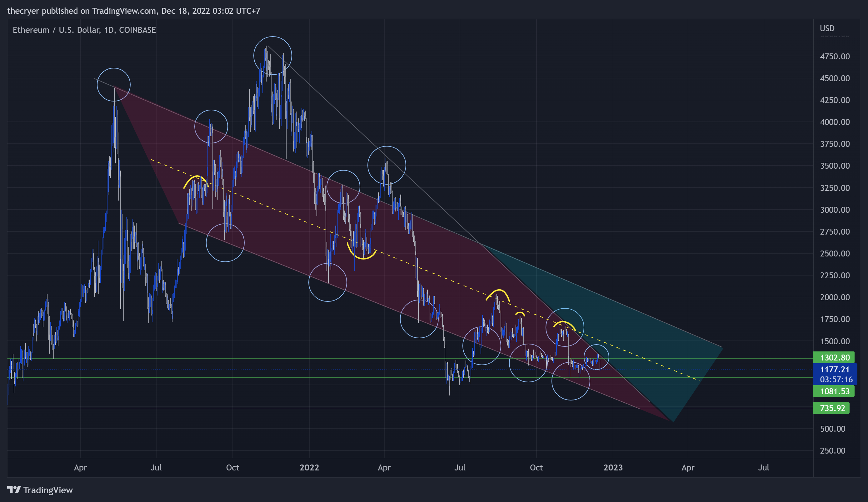Click the 3750.00 price axis value

[x=835, y=144]
